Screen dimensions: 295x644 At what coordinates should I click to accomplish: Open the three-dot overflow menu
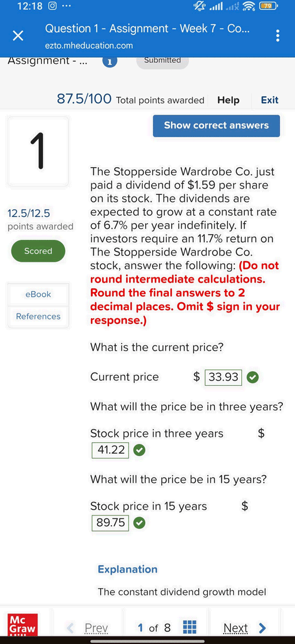pyautogui.click(x=278, y=36)
